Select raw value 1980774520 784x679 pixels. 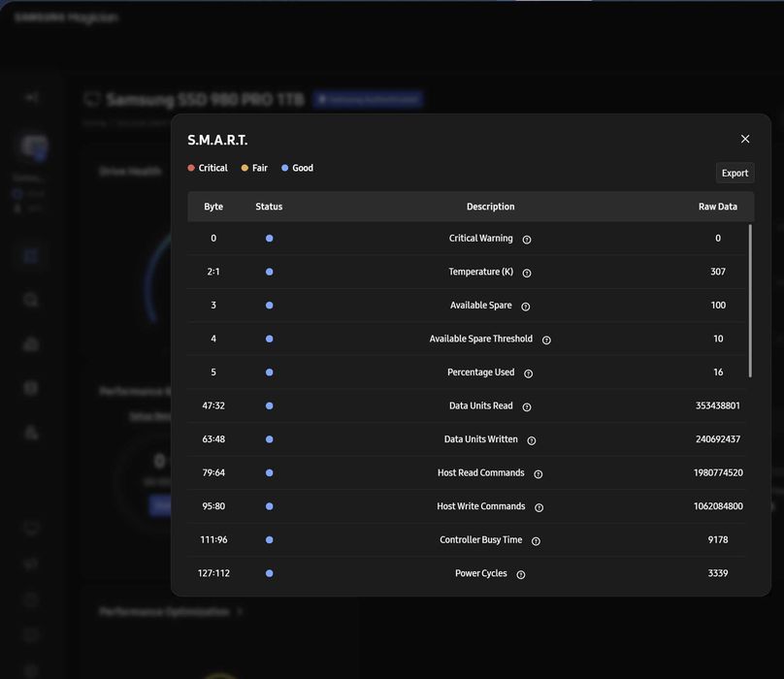point(718,473)
